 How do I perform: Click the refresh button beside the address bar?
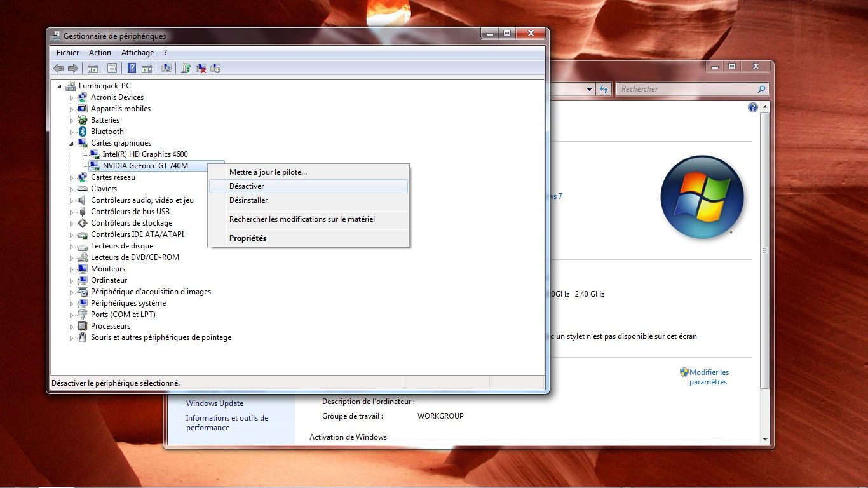[604, 89]
